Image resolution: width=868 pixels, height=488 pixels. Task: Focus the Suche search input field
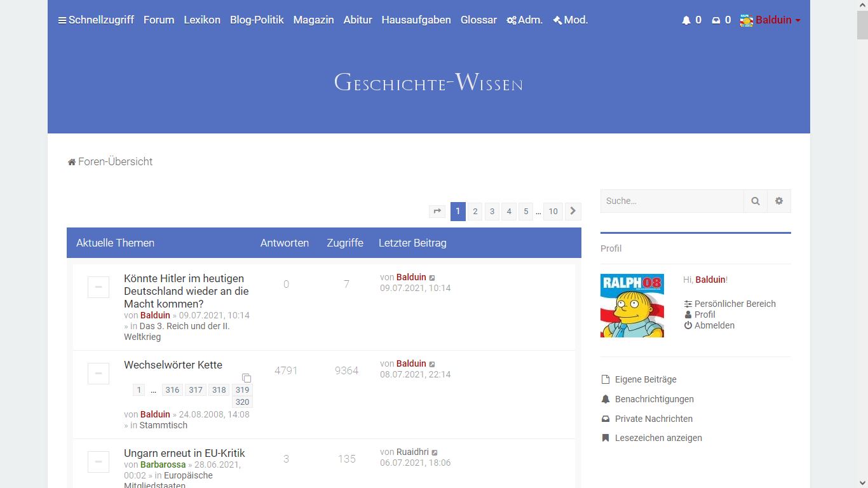click(672, 201)
